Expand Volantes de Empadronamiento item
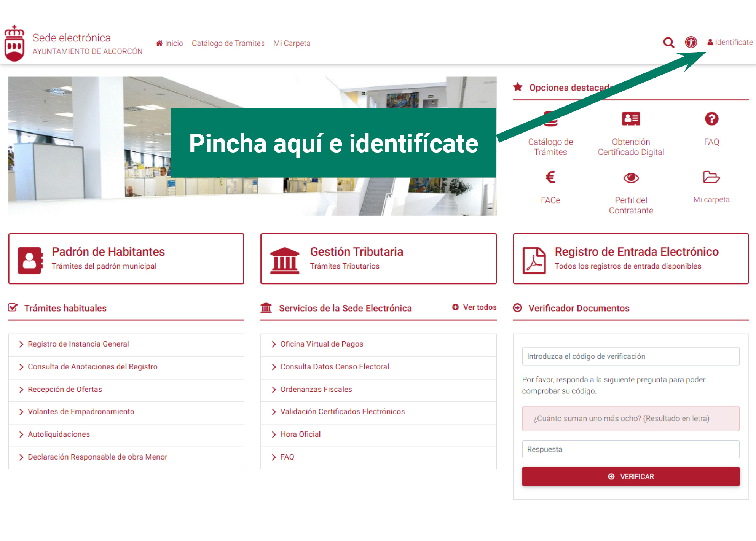 point(81,412)
